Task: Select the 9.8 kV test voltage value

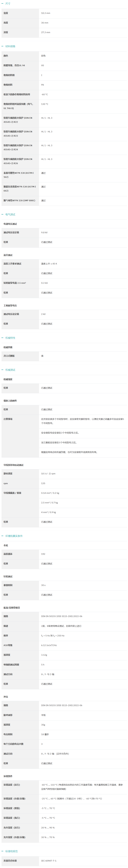Action: point(44,233)
